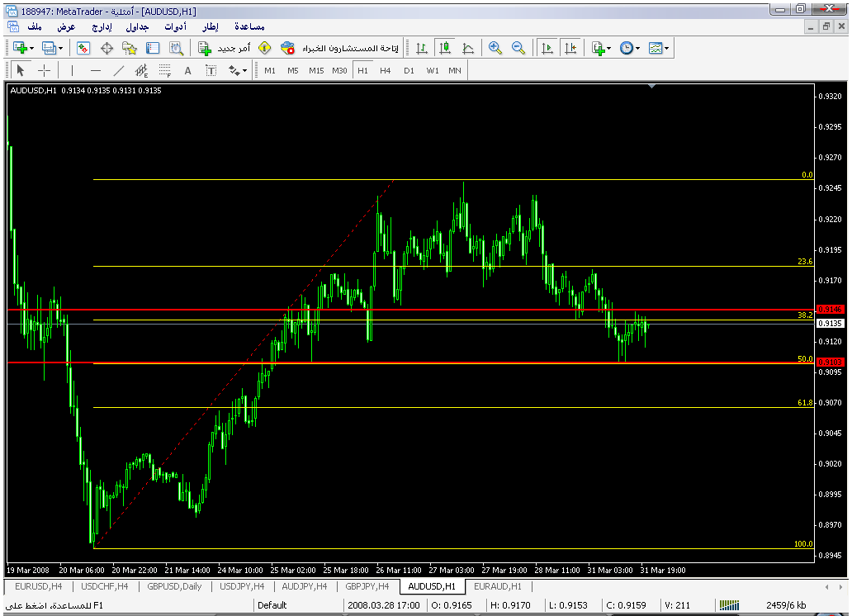Select the horizontal line drawing tool
The width and height of the screenshot is (852, 616).
click(96, 71)
